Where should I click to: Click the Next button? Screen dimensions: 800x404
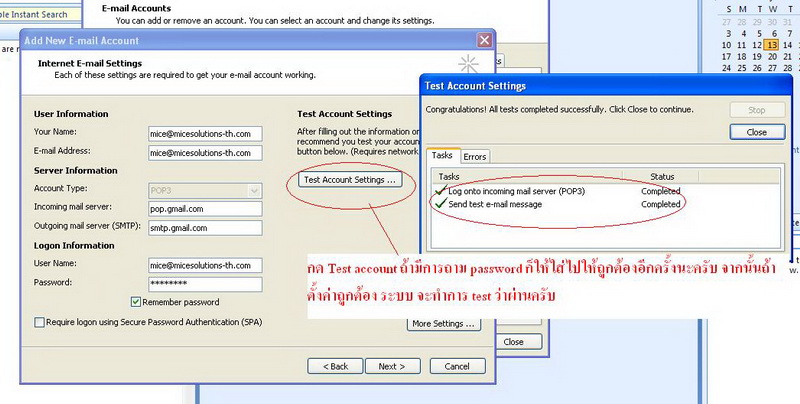[391, 366]
